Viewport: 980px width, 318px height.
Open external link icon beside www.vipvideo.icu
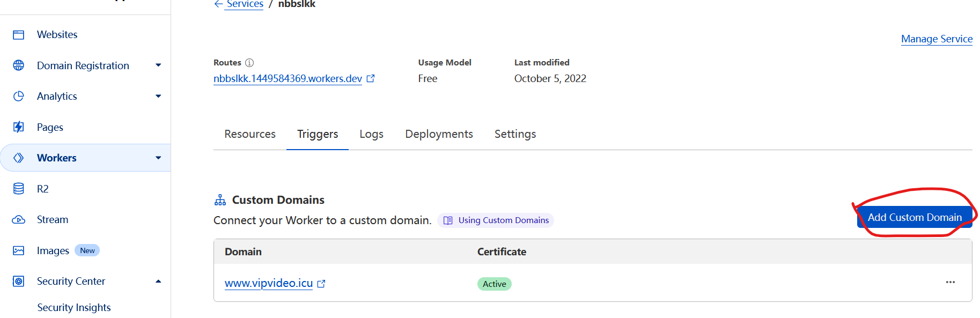[x=321, y=284]
